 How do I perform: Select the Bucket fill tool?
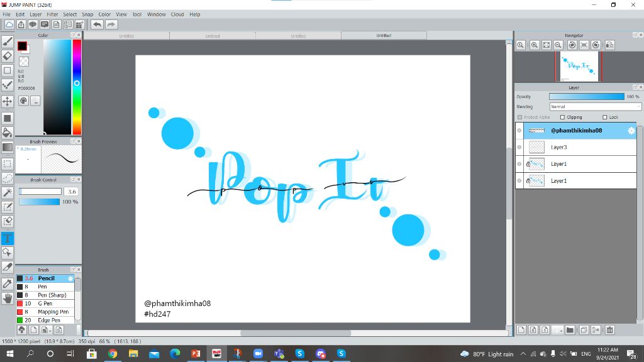[x=8, y=132]
